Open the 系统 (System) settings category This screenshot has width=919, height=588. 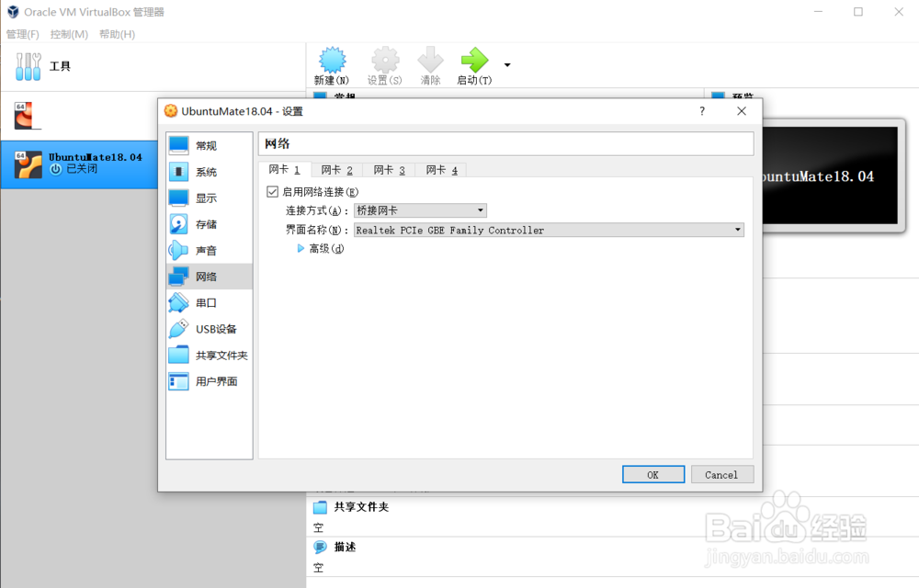coord(209,172)
